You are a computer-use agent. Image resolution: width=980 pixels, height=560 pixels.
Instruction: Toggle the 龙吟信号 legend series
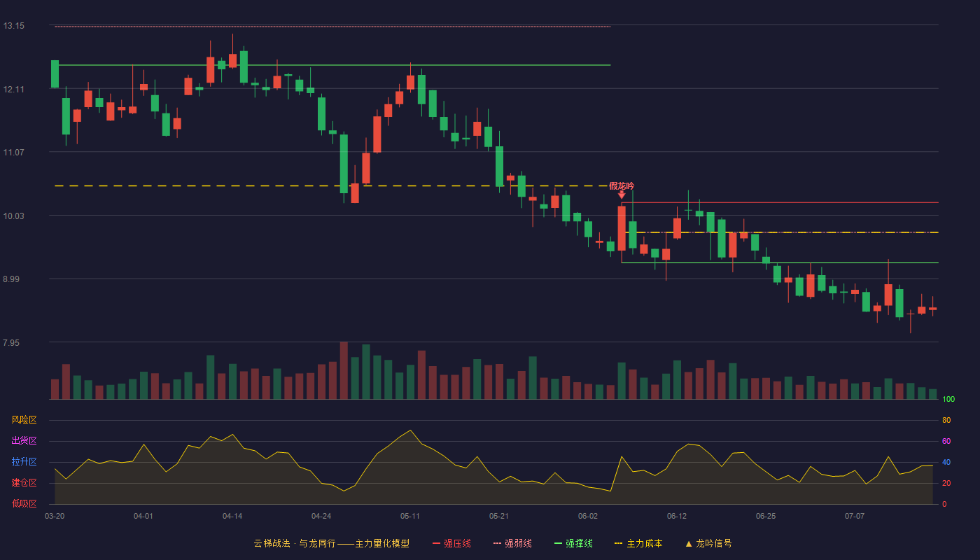tap(708, 543)
